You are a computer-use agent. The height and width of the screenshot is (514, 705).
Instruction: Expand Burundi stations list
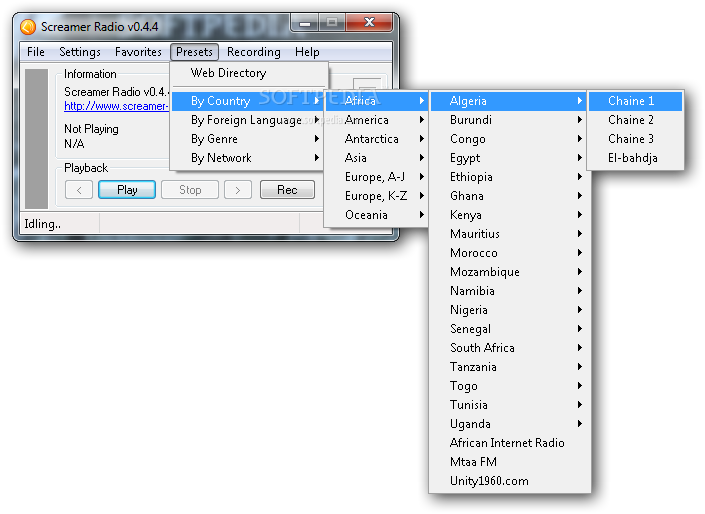[509, 120]
